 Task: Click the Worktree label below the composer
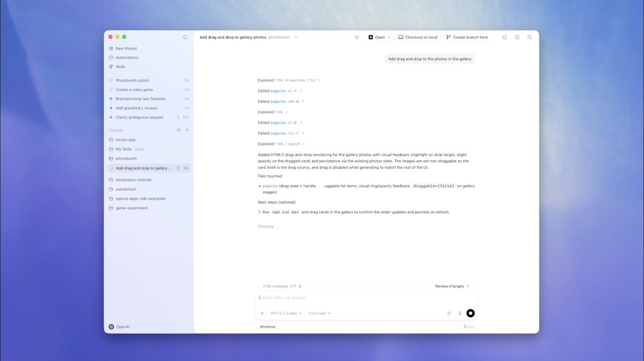(268, 327)
